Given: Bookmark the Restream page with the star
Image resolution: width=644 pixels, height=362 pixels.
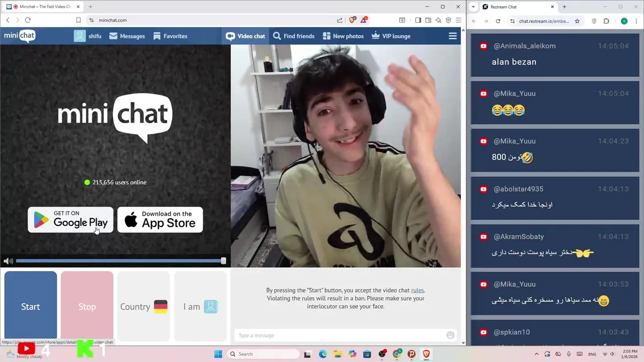Looking at the screenshot, I should click(x=577, y=21).
